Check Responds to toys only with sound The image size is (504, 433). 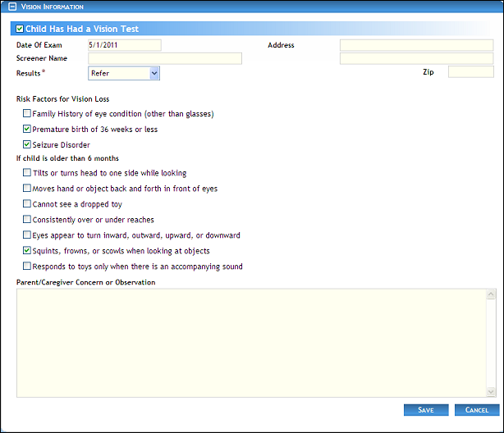click(27, 267)
